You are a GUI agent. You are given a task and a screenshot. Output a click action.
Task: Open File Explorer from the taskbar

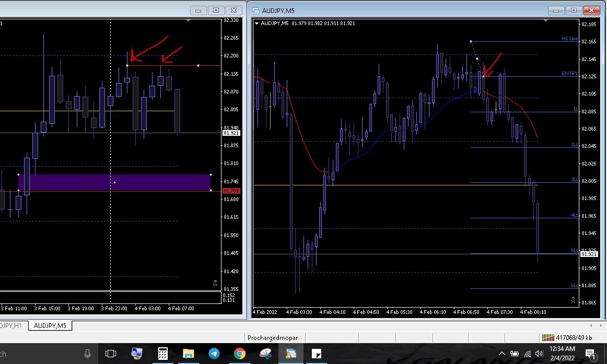[x=189, y=354]
